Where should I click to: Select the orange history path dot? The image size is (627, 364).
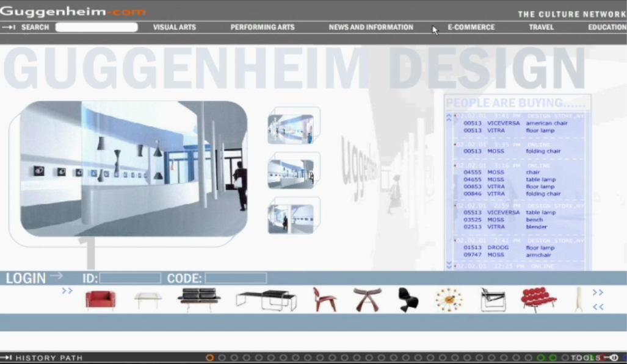210,359
